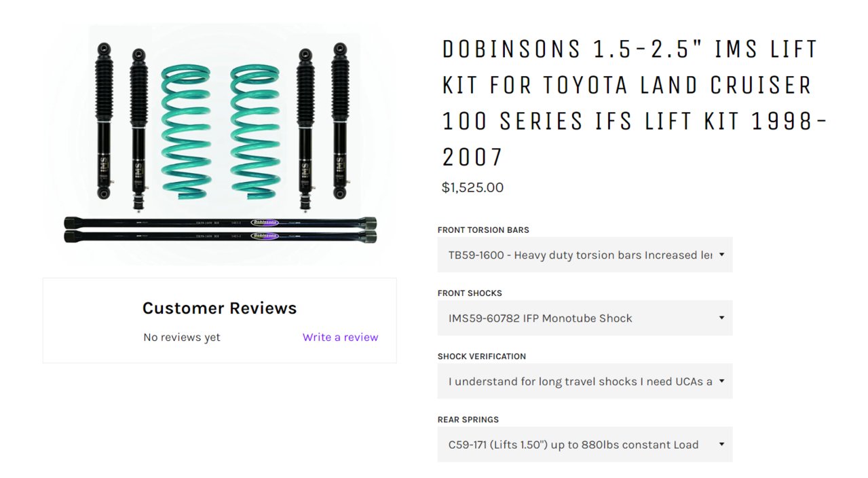Click the FRONT SHOCKS field label
This screenshot has width=868, height=478.
click(470, 293)
